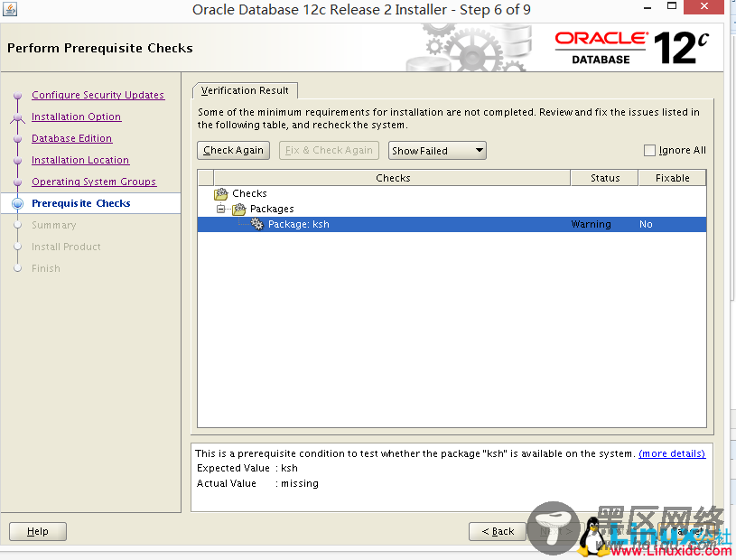Click the Java icon in title bar
Viewport: 736px width, 560px height.
click(9, 8)
